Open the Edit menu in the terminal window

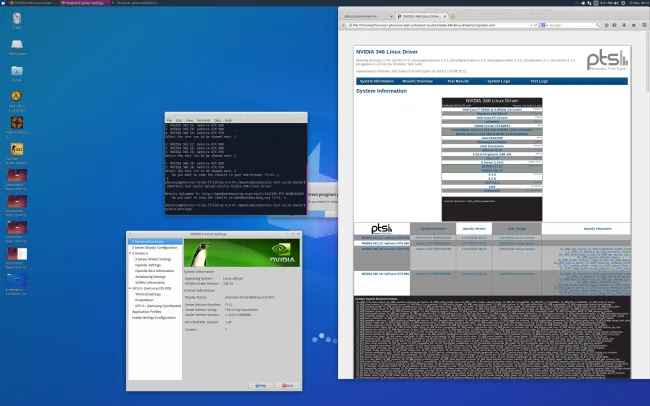179,120
